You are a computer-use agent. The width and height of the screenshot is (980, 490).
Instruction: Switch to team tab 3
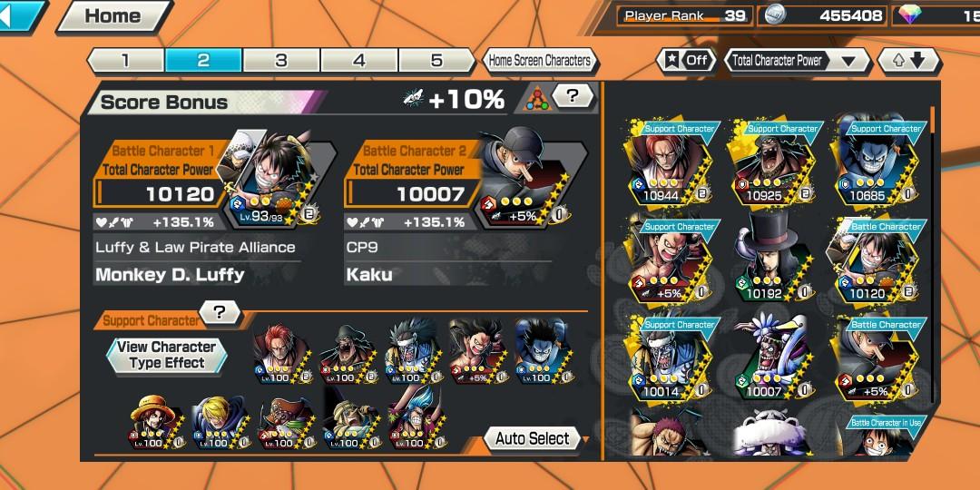tap(281, 61)
